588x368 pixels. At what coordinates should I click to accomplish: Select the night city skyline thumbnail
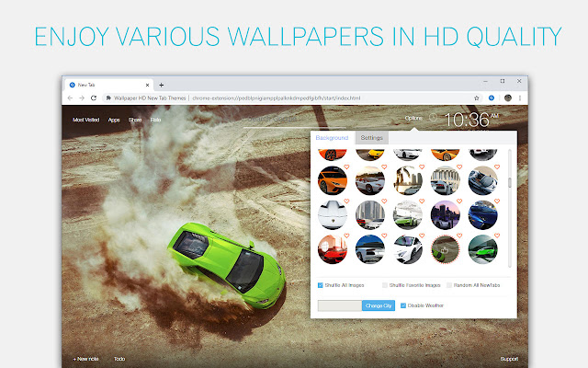click(x=445, y=215)
